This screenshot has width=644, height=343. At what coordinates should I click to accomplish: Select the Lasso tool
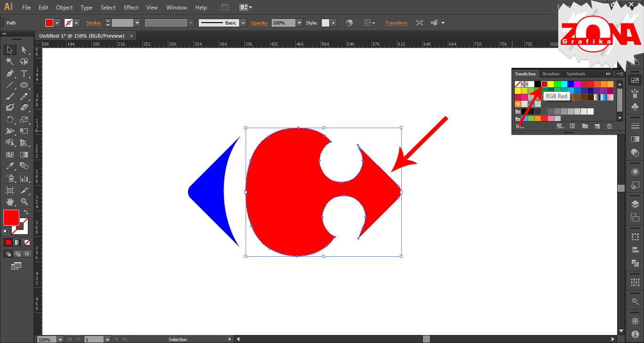coord(24,61)
